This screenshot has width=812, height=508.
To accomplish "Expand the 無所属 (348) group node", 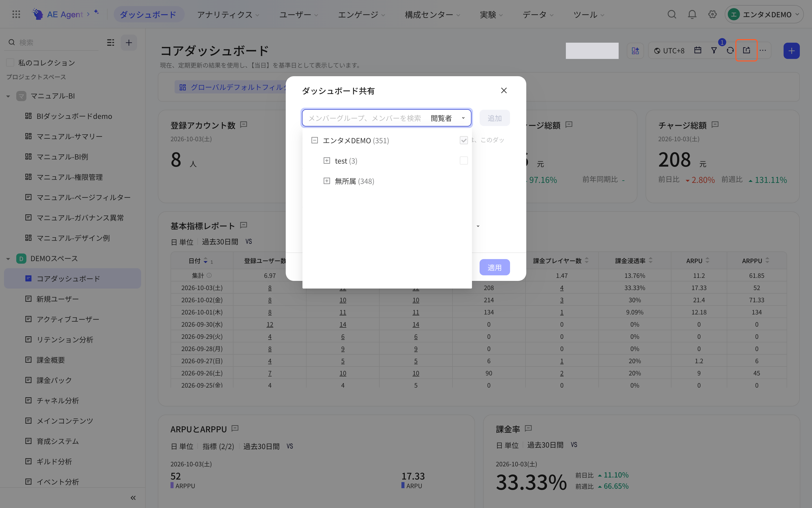I will pyautogui.click(x=327, y=181).
